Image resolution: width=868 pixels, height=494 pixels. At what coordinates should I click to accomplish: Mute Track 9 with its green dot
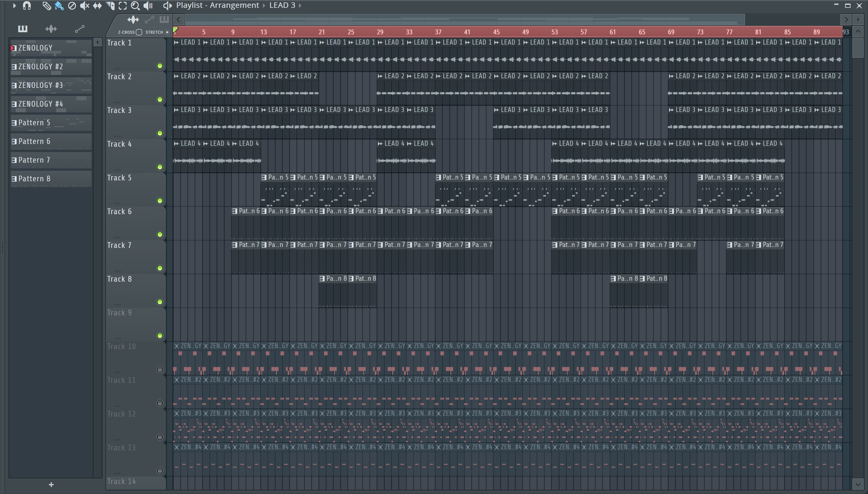pyautogui.click(x=159, y=336)
